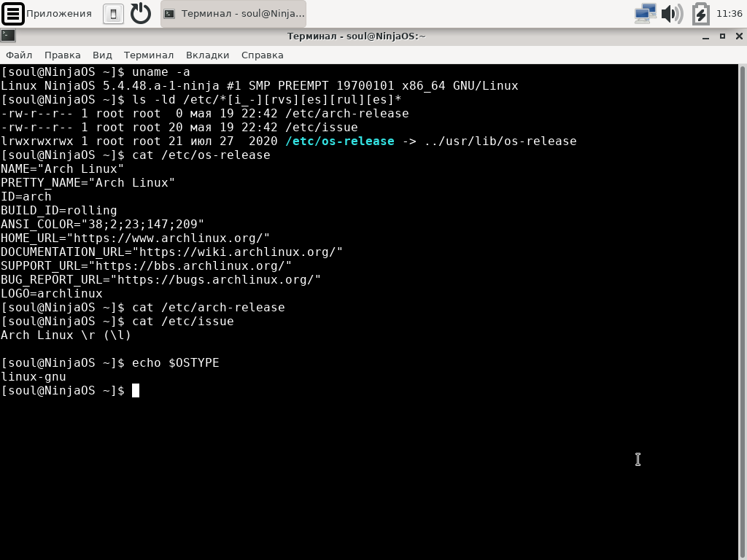Image resolution: width=747 pixels, height=560 pixels.
Task: Open the Вкладки menu
Action: pyautogui.click(x=207, y=55)
